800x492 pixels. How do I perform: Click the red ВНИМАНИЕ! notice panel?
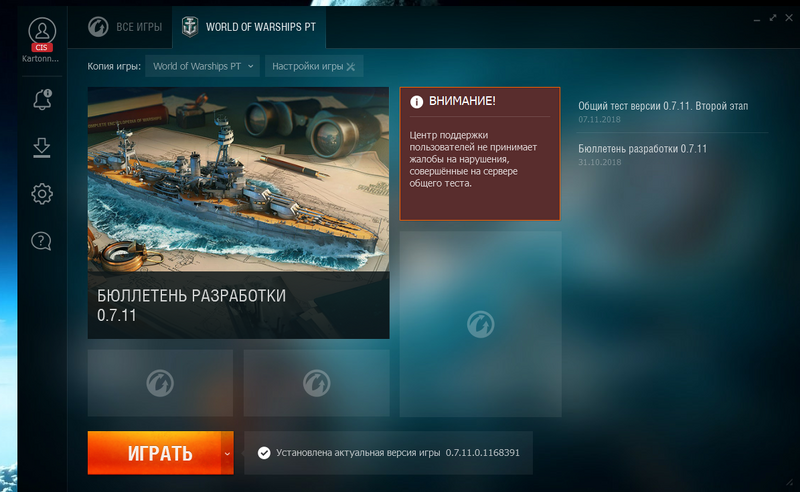tap(480, 154)
